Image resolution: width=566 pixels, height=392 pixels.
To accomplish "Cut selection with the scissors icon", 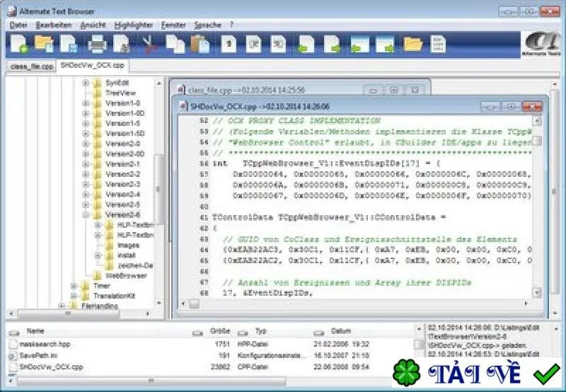I will click(x=149, y=45).
